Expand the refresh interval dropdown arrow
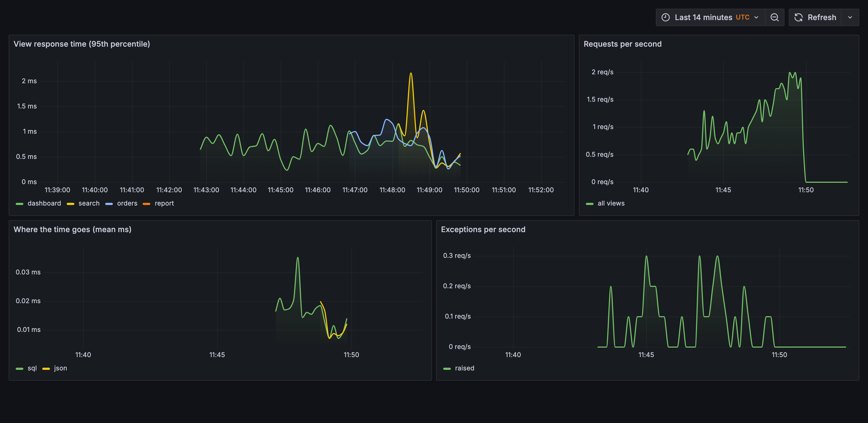868x423 pixels. (850, 17)
